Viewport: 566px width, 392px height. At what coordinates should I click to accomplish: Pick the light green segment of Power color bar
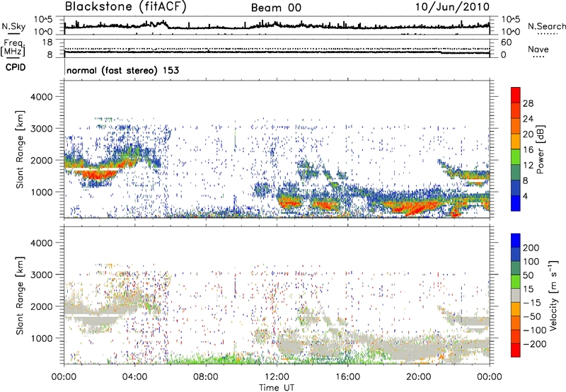[x=516, y=157]
